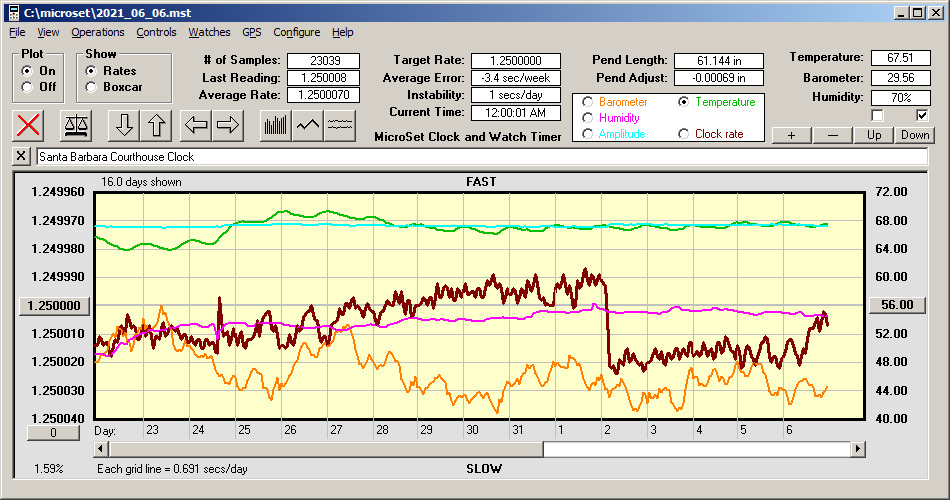Click the Average Error field

[516, 78]
